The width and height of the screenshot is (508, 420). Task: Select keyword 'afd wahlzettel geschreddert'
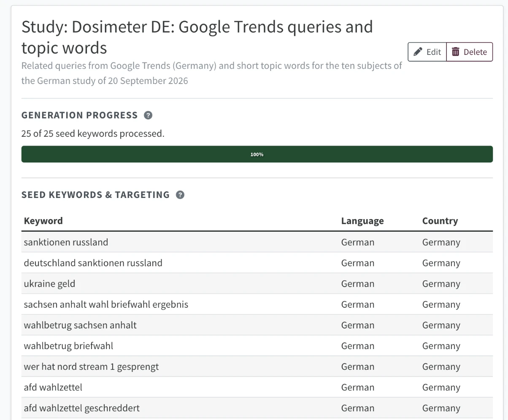82,408
